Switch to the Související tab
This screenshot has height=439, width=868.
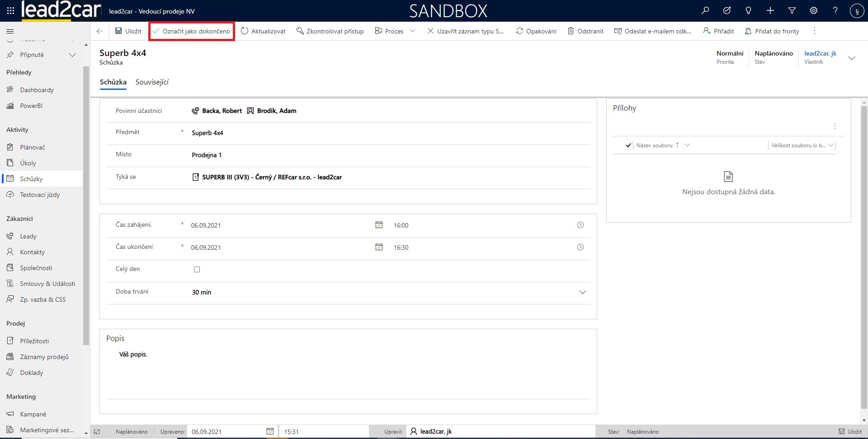[152, 82]
